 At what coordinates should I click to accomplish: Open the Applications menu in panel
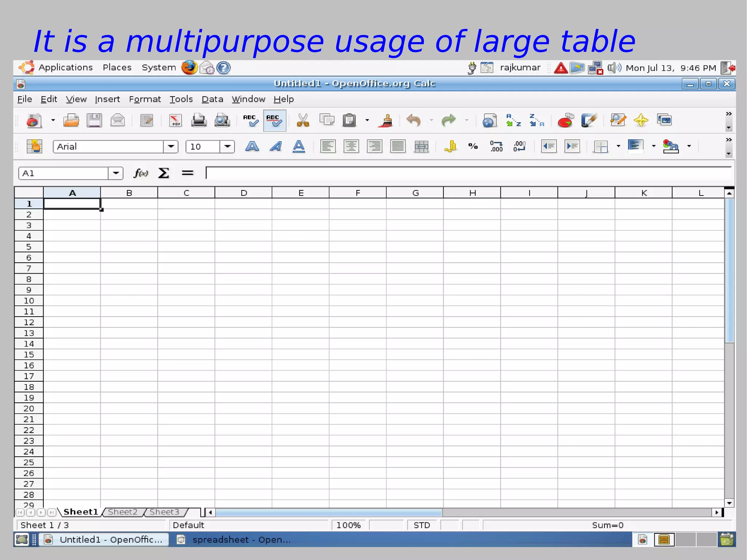(66, 68)
